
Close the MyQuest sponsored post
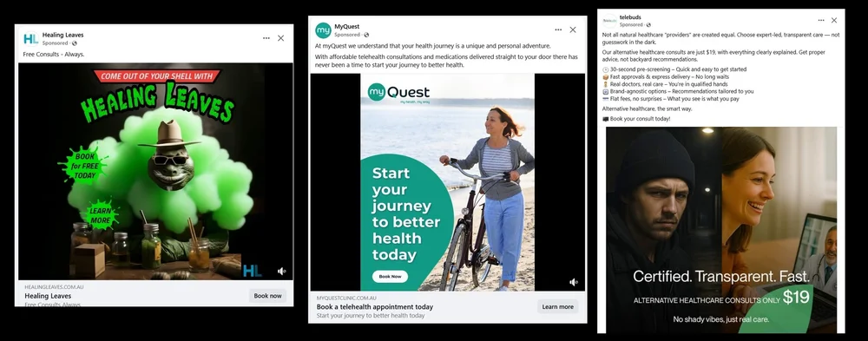[x=573, y=30]
